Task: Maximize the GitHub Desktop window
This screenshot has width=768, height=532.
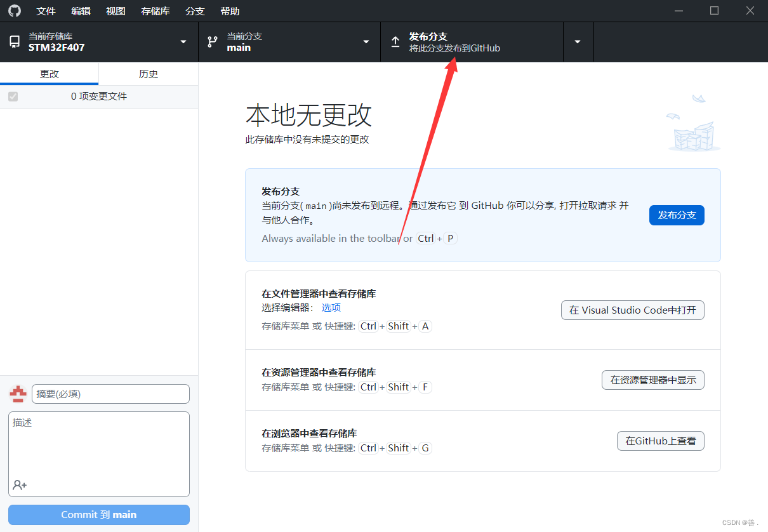Action: 714,11
